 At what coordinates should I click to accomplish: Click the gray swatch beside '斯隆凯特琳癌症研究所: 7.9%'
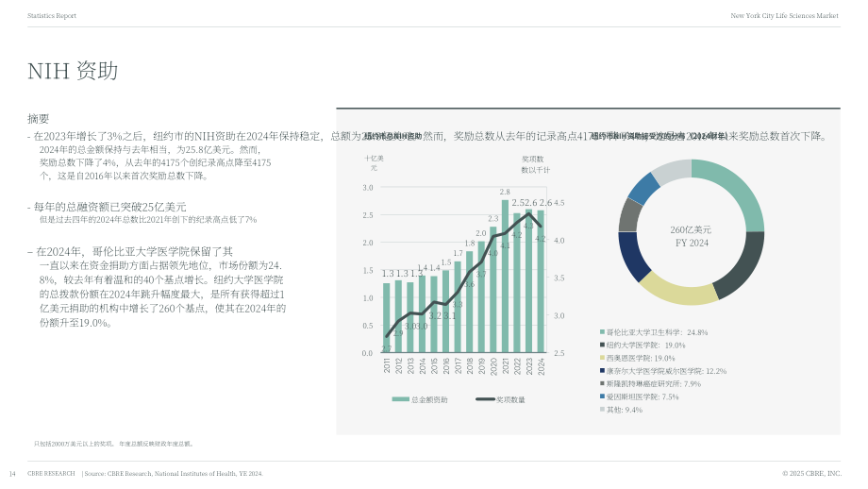602,383
